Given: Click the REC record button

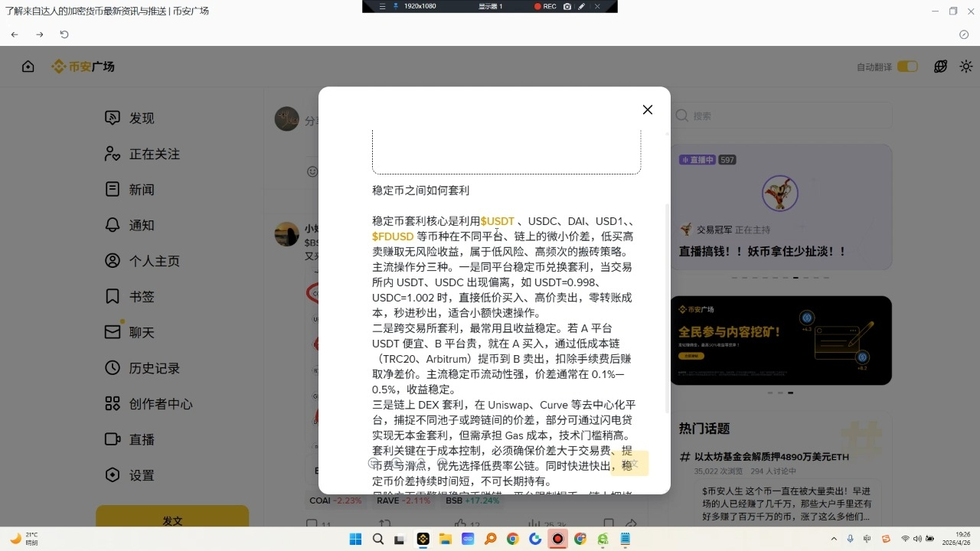Looking at the screenshot, I should (545, 6).
